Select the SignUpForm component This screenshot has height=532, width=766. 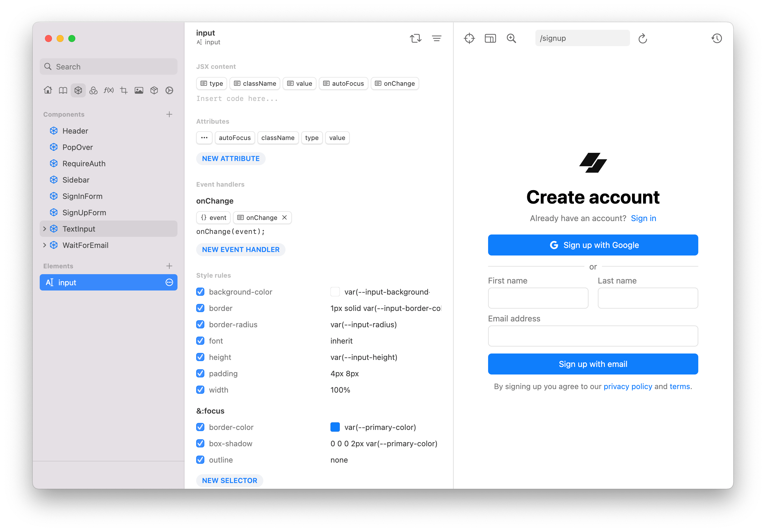[84, 212]
